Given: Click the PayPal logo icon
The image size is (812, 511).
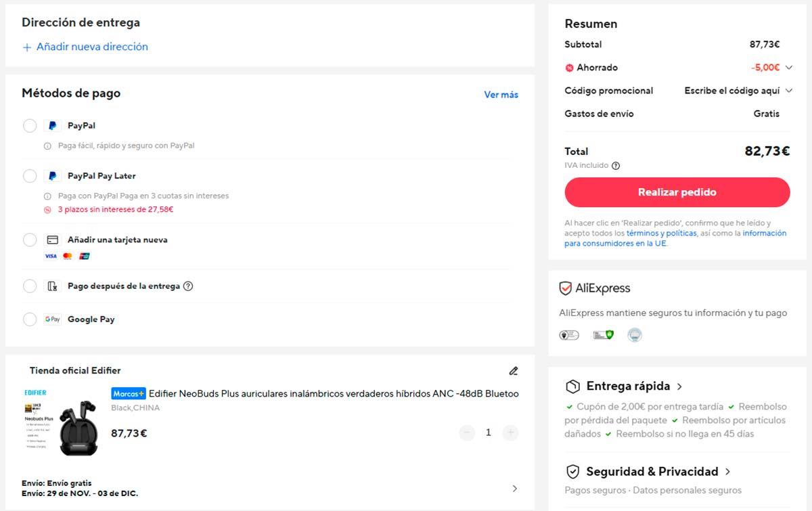Looking at the screenshot, I should pos(53,126).
